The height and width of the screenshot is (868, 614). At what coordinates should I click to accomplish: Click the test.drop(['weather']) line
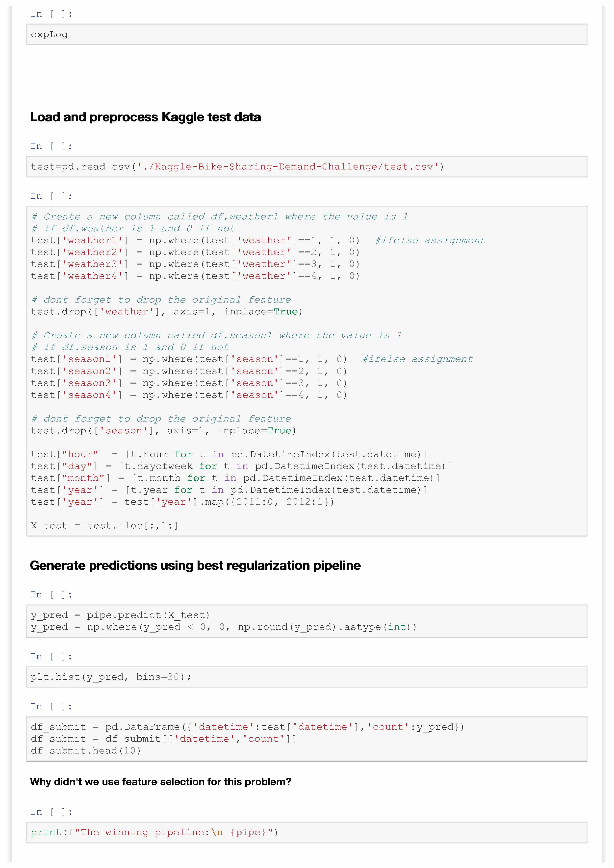click(166, 312)
